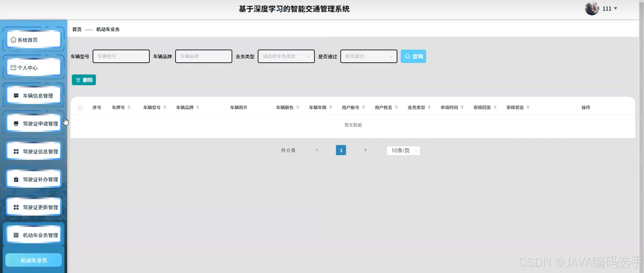Click the 机动车业务 breadcrumb
Image resolution: width=644 pixels, height=273 pixels.
108,29
